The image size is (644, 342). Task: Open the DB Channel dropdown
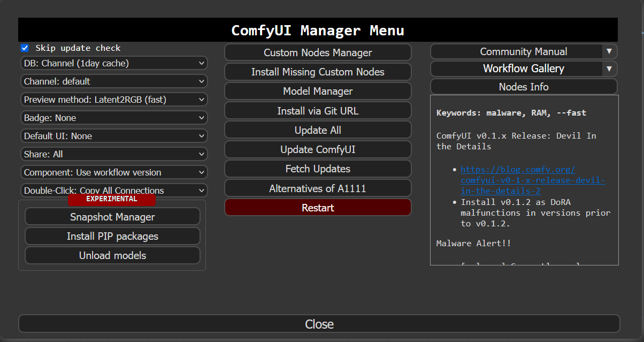click(114, 63)
